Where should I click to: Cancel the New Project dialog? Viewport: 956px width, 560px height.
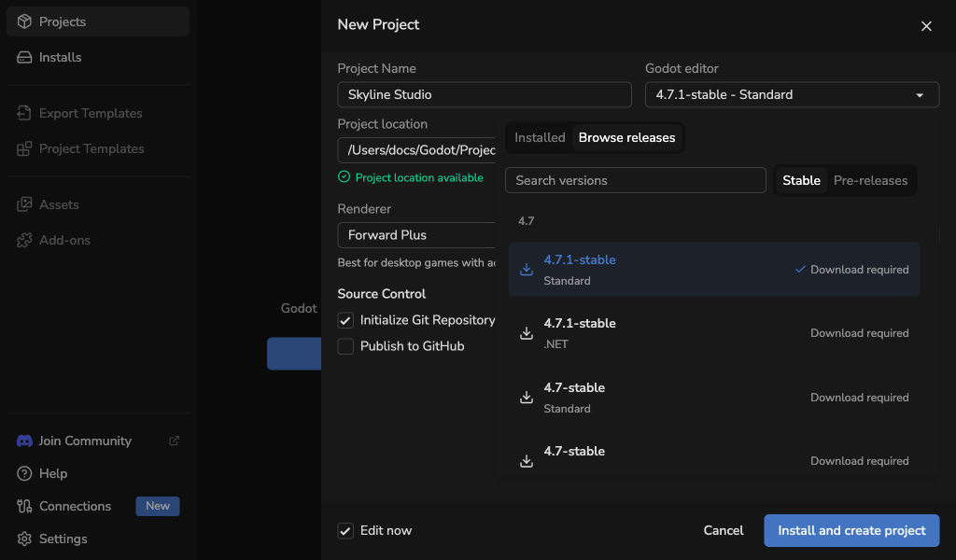pos(724,531)
